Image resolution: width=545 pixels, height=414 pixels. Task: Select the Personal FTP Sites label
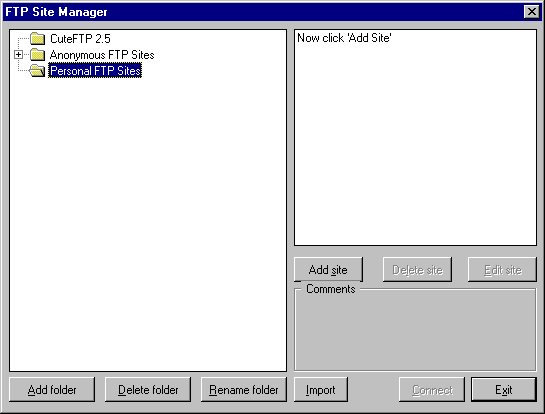95,71
